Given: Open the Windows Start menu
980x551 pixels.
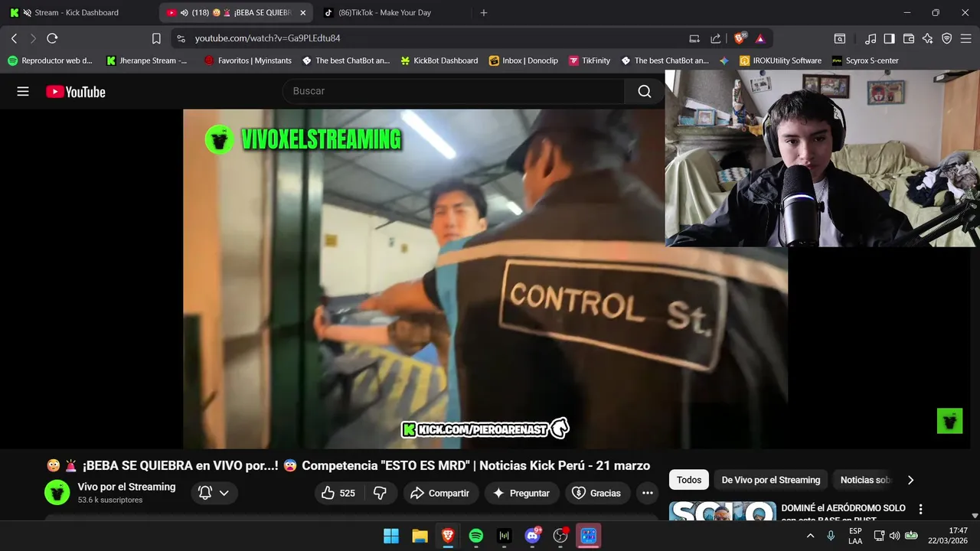Looking at the screenshot, I should click(390, 536).
